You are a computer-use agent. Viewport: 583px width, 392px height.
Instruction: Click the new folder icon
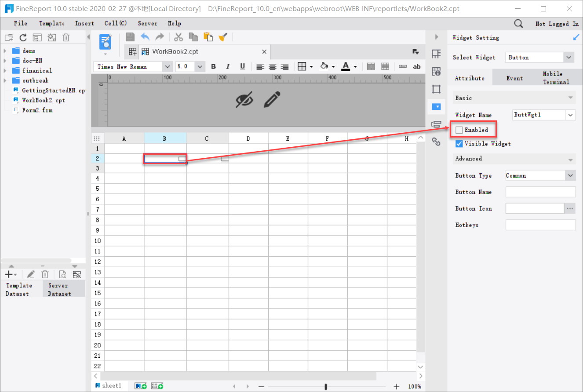click(9, 38)
